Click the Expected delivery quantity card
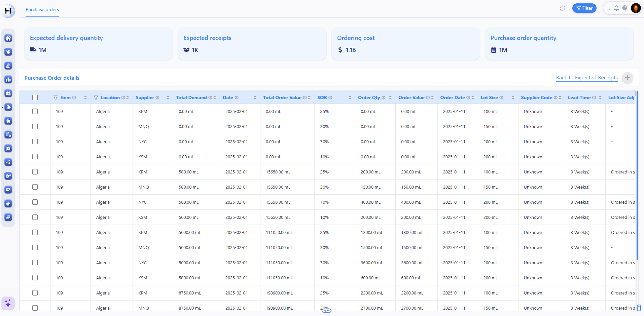644x316 pixels. coord(99,44)
